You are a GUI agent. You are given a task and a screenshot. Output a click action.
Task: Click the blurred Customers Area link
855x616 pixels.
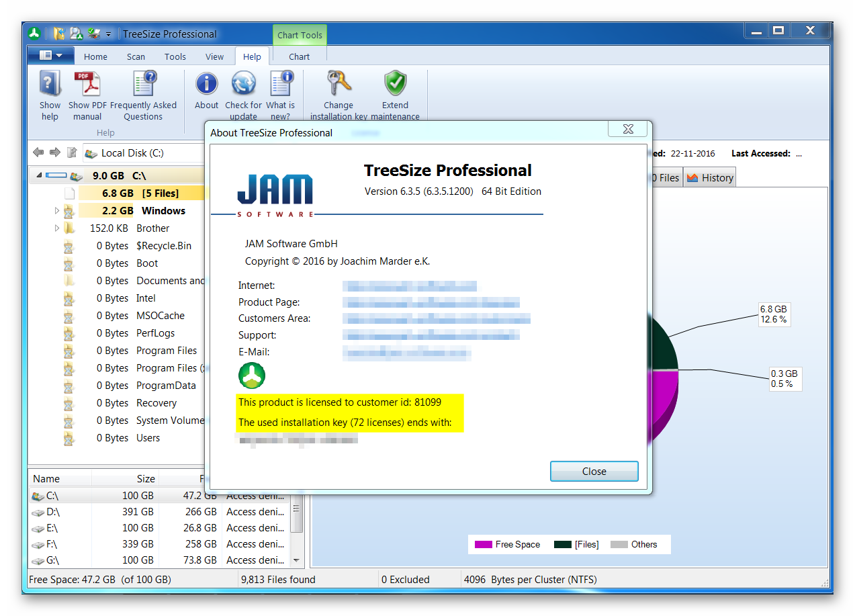pyautogui.click(x=436, y=318)
